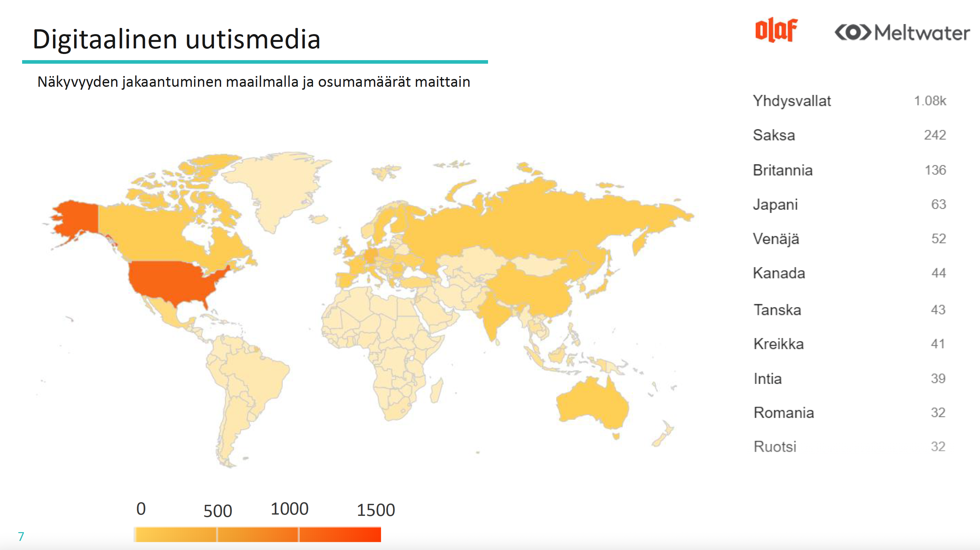Click the red 1000–1500 legend segment
Screen dimensions: 980x550
coord(340,534)
